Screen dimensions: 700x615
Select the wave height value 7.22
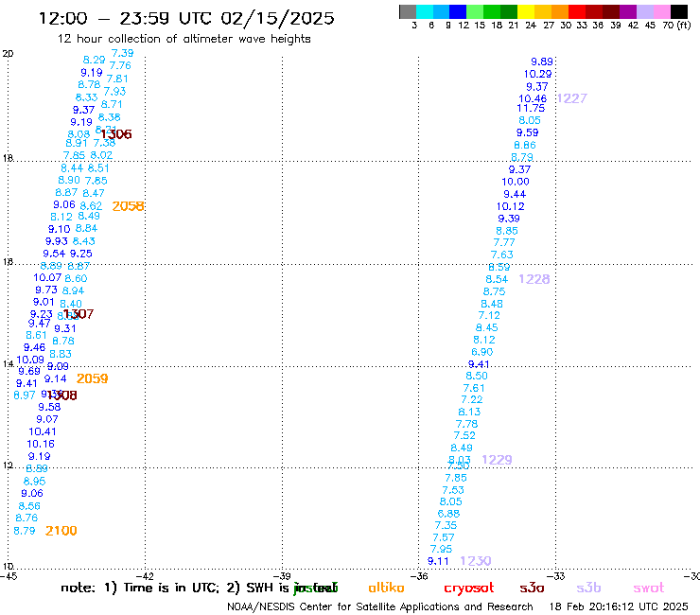tap(472, 399)
